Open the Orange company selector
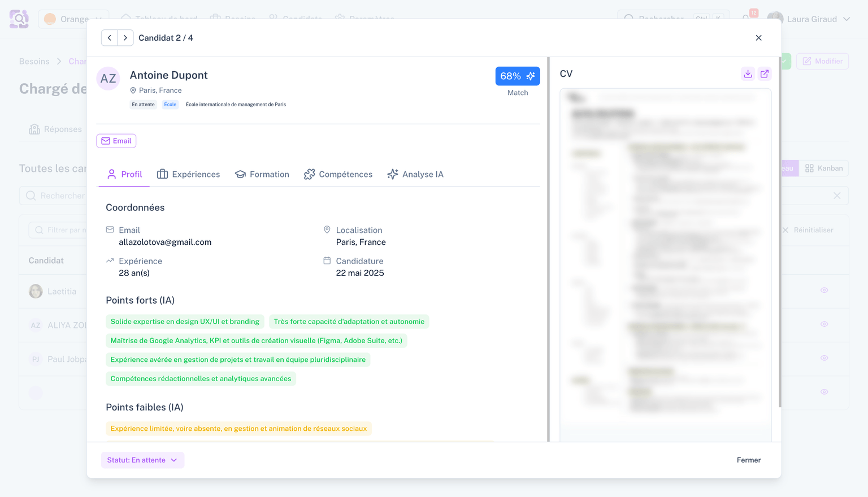This screenshot has width=868, height=497. pyautogui.click(x=73, y=19)
